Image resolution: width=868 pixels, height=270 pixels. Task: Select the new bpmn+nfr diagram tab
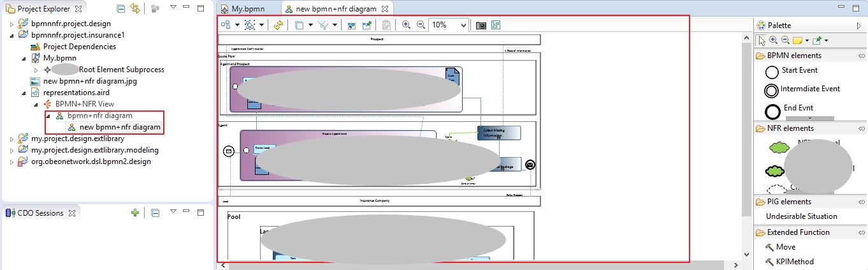[x=336, y=9]
